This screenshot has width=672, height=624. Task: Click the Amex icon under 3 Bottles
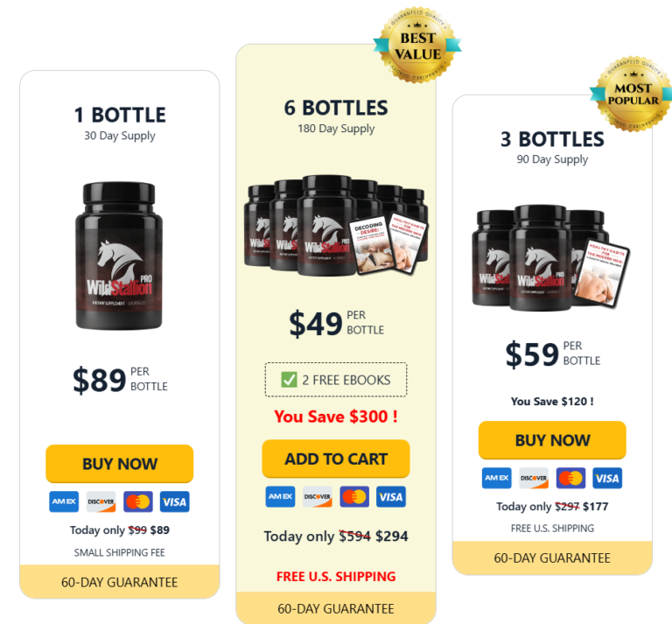point(496,478)
